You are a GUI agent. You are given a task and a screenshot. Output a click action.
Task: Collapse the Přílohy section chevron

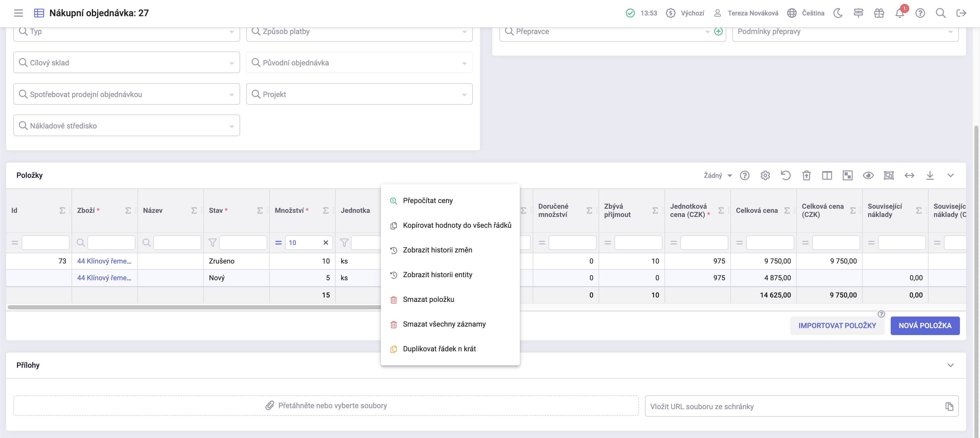(950, 365)
